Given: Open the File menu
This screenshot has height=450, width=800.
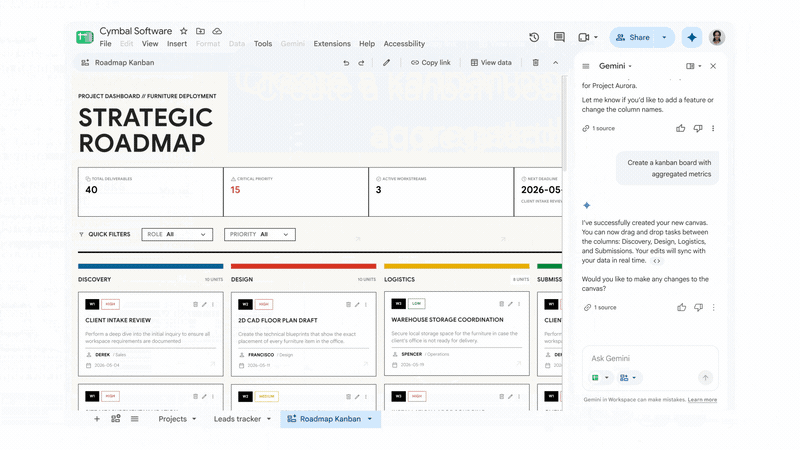Looking at the screenshot, I should click(105, 44).
